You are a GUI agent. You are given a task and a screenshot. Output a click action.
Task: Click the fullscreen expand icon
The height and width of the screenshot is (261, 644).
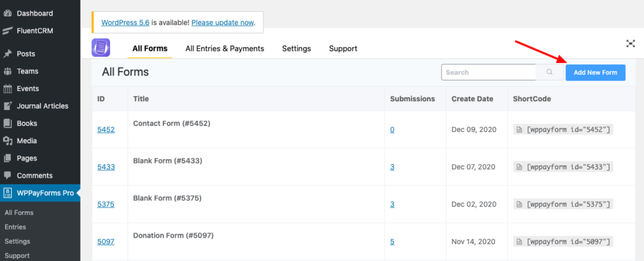(630, 43)
